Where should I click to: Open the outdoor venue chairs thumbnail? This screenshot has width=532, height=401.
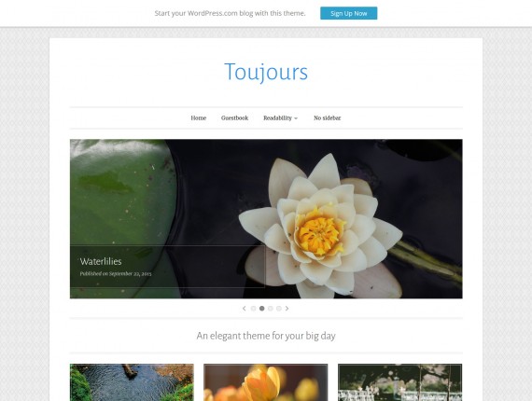point(399,382)
